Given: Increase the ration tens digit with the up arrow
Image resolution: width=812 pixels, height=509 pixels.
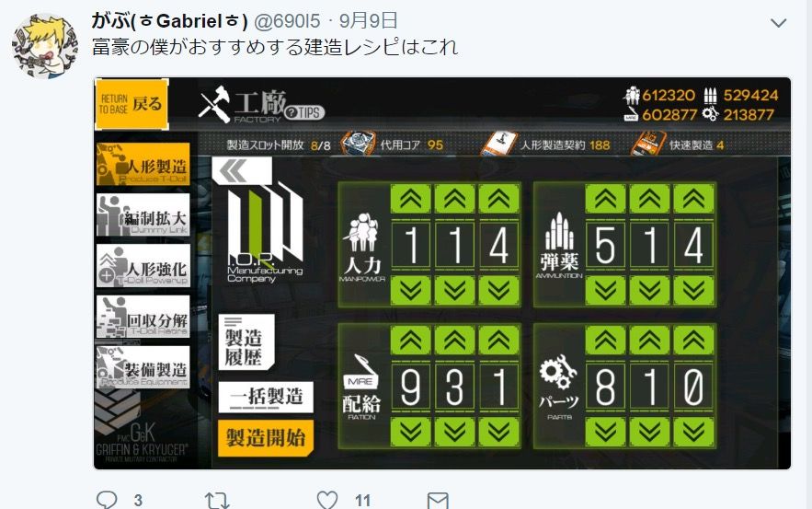Looking at the screenshot, I should (454, 340).
